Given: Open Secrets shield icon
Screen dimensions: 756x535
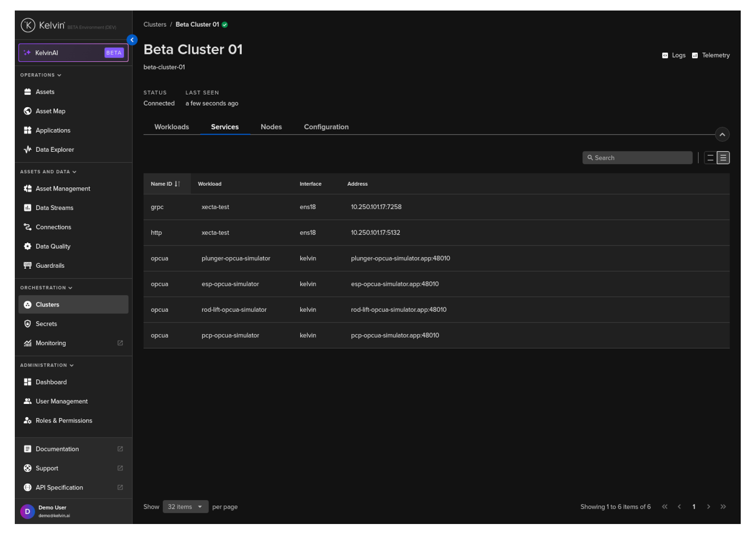Looking at the screenshot, I should point(28,324).
